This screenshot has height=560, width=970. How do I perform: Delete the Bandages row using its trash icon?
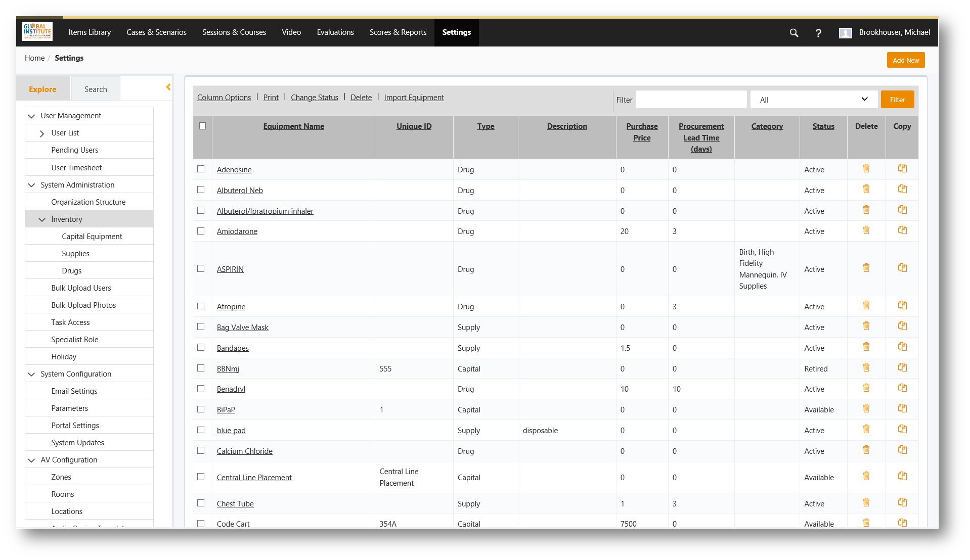(866, 347)
